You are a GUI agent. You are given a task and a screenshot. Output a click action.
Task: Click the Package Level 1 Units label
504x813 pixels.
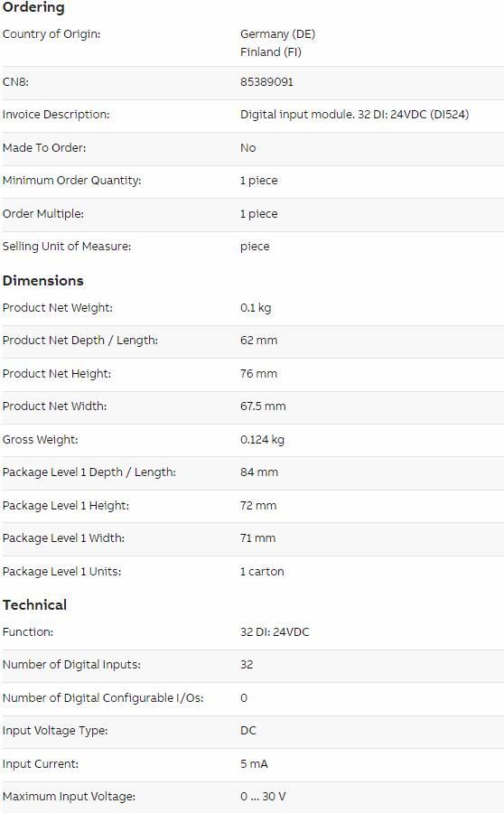pyautogui.click(x=61, y=572)
